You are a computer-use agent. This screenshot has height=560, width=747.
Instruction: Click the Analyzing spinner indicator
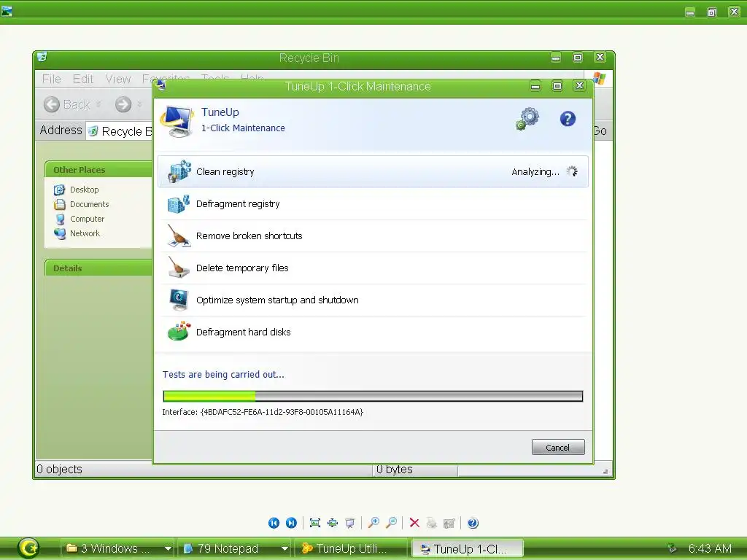click(x=572, y=171)
